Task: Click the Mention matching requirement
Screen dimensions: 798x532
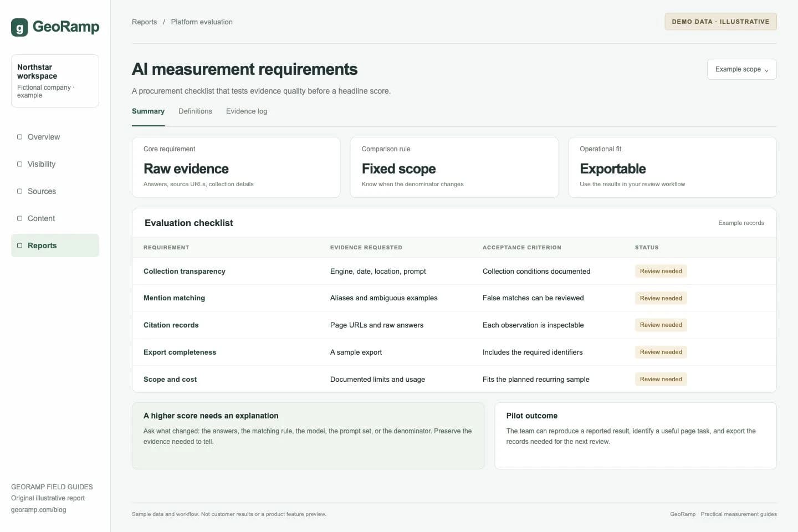Action: (x=174, y=298)
